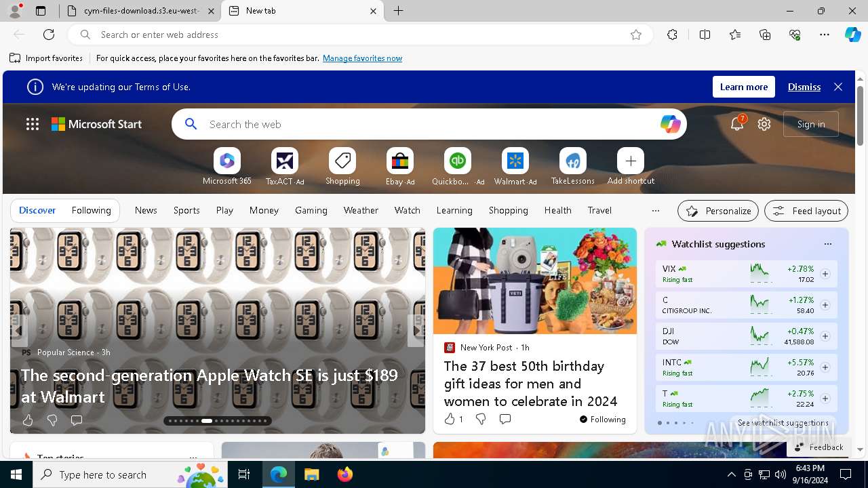Select the Weather category

point(361,211)
